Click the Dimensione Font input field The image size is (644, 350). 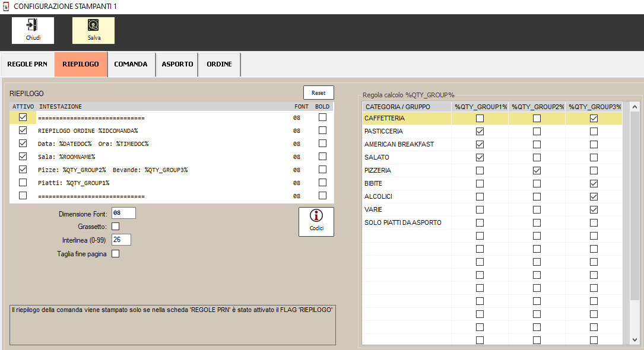tap(123, 213)
